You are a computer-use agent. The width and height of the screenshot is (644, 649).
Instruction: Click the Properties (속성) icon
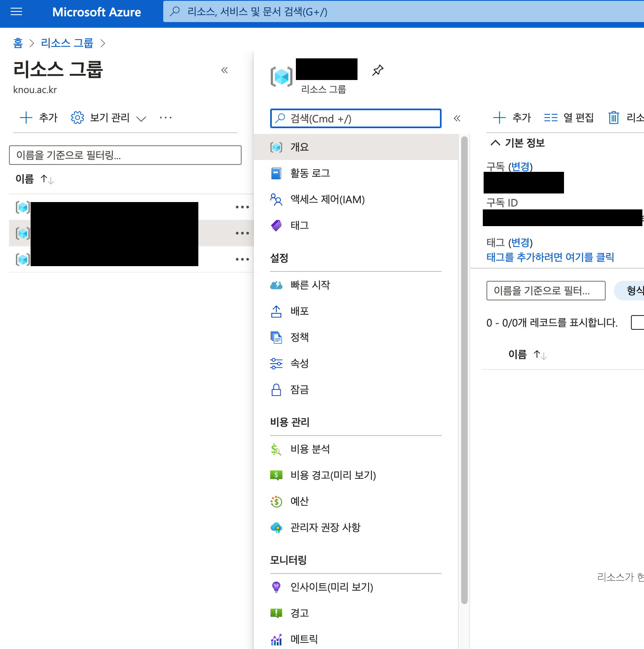pyautogui.click(x=276, y=363)
